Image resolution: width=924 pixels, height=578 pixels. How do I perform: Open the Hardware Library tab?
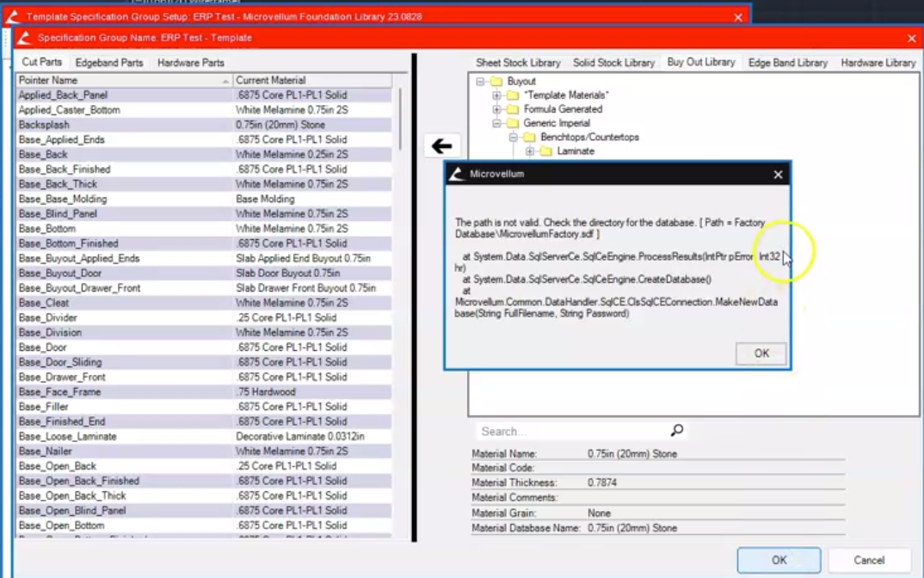(878, 63)
